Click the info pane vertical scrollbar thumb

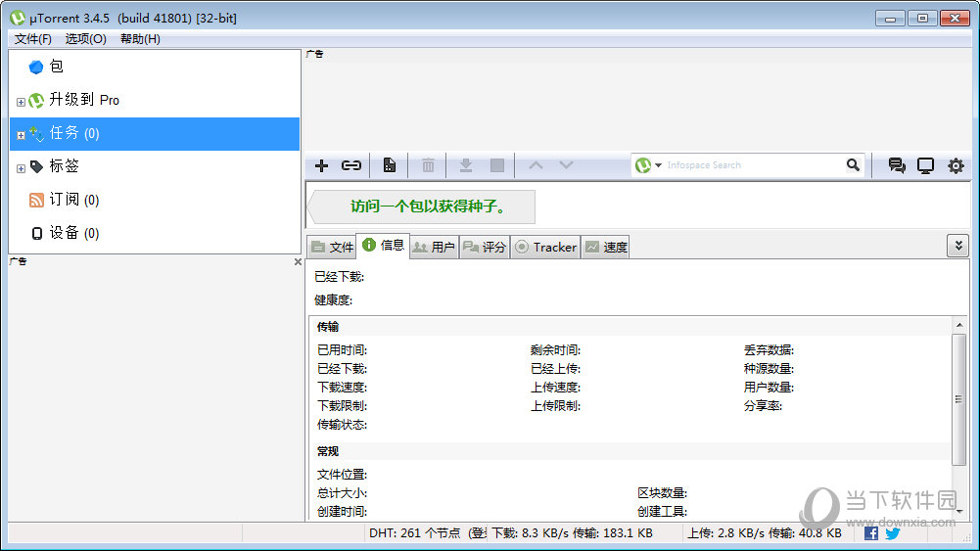click(959, 400)
